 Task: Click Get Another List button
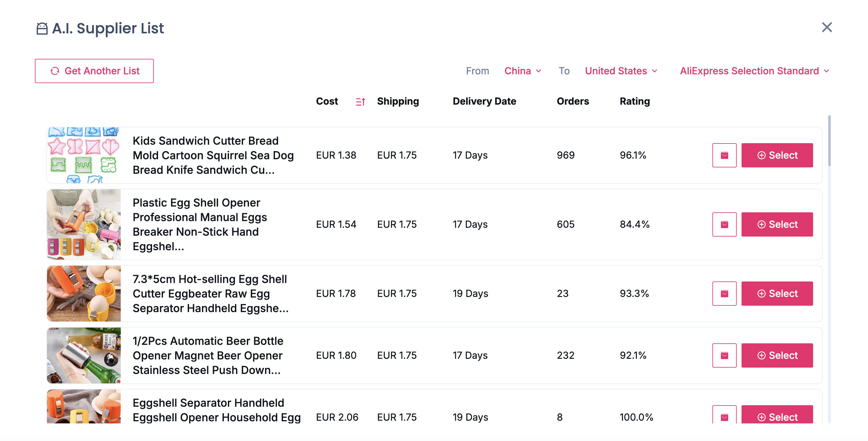point(94,71)
